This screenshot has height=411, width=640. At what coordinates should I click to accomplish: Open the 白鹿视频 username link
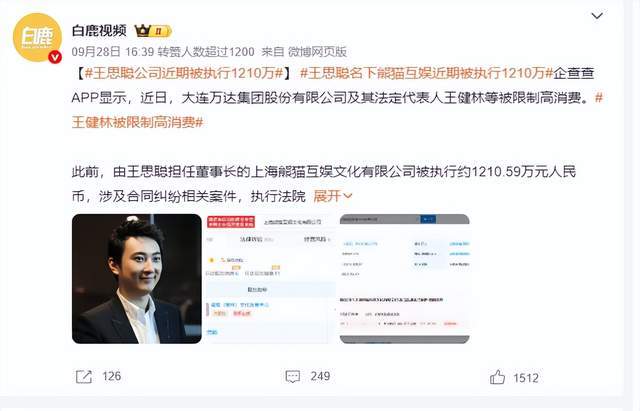(99, 31)
